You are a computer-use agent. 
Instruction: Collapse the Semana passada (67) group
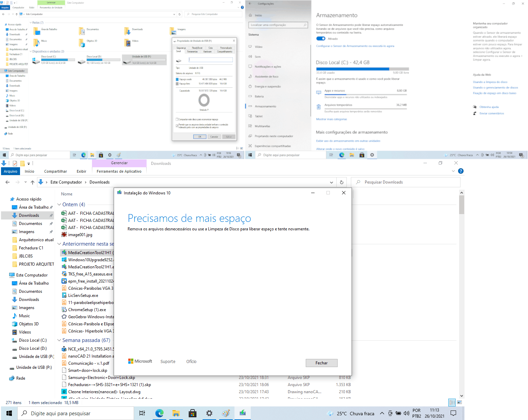pyautogui.click(x=59, y=340)
